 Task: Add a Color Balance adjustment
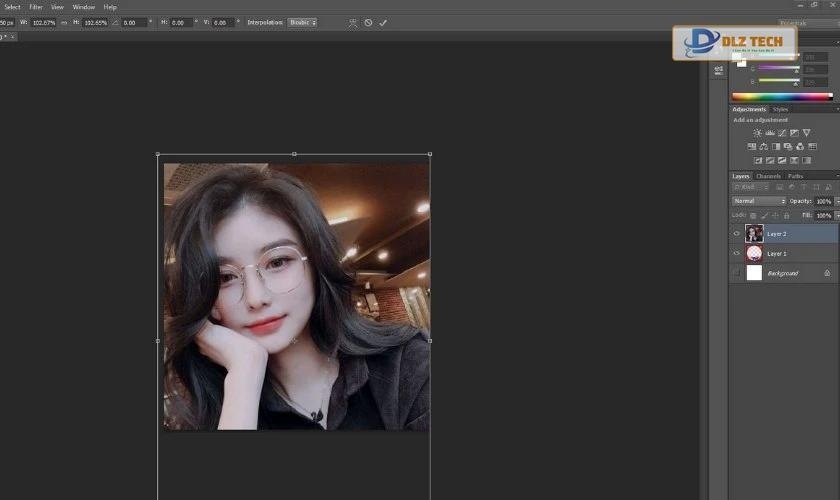click(x=763, y=147)
